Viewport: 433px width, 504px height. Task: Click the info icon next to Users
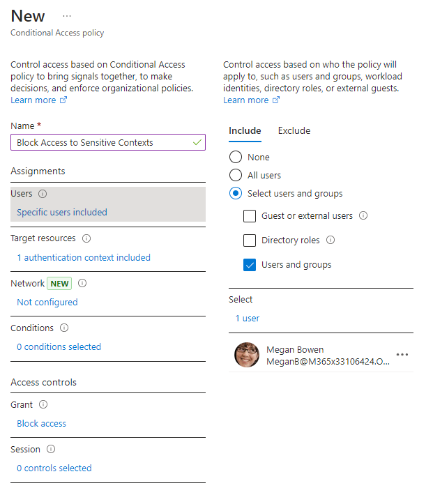pos(43,194)
